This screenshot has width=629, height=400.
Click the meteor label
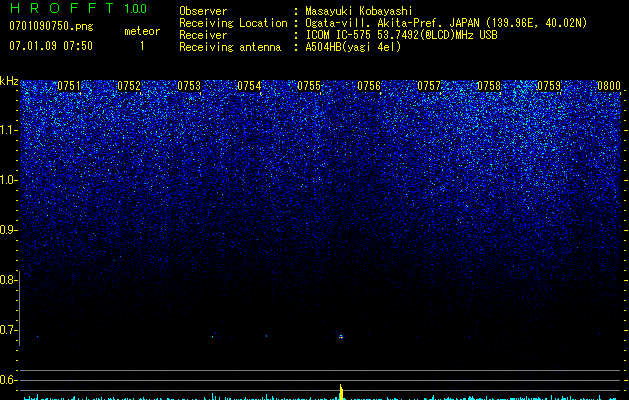click(x=142, y=31)
